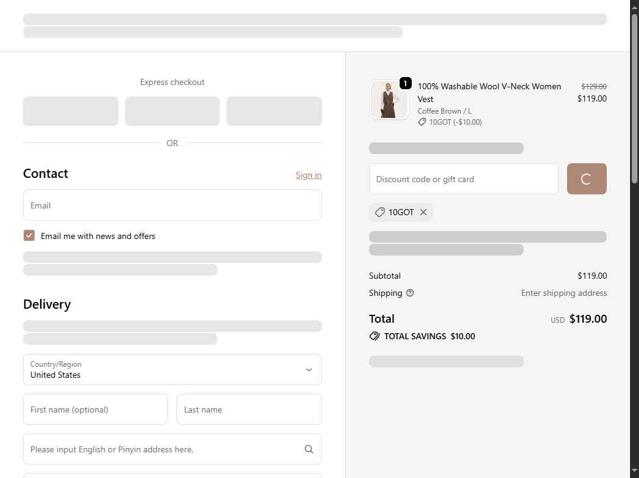
Task: Focus the Email input field
Action: (x=172, y=205)
